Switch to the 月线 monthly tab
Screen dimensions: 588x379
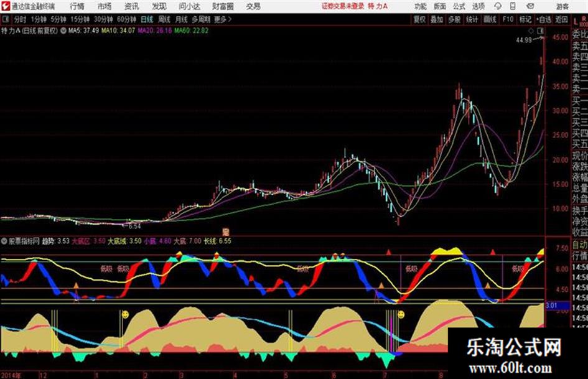pos(182,19)
